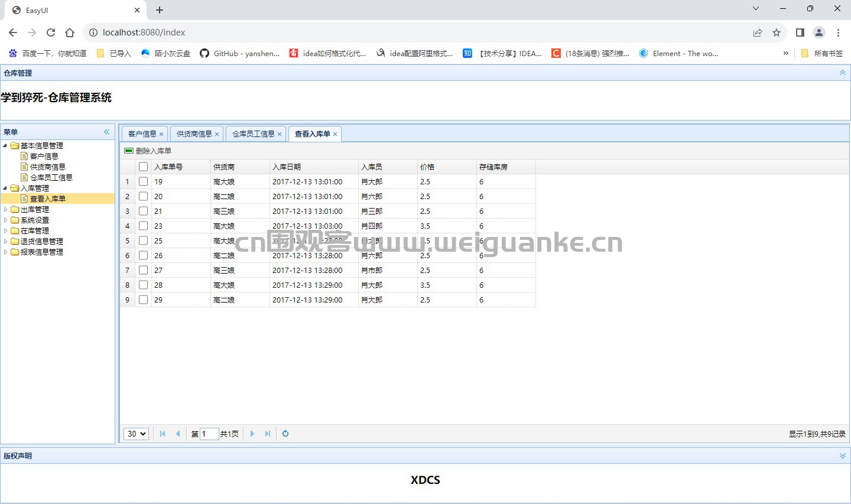The image size is (851, 504).
Task: Go to the next page arrow
Action: [x=252, y=434]
